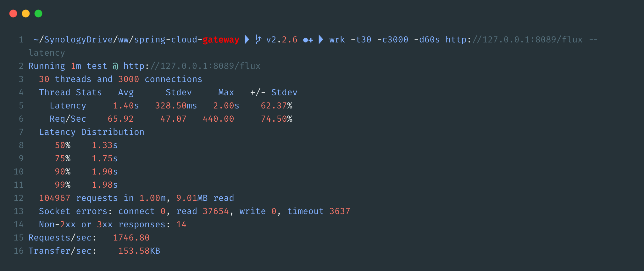Click the Latency average value 1.40s
This screenshot has width=644, height=271.
[x=126, y=106]
